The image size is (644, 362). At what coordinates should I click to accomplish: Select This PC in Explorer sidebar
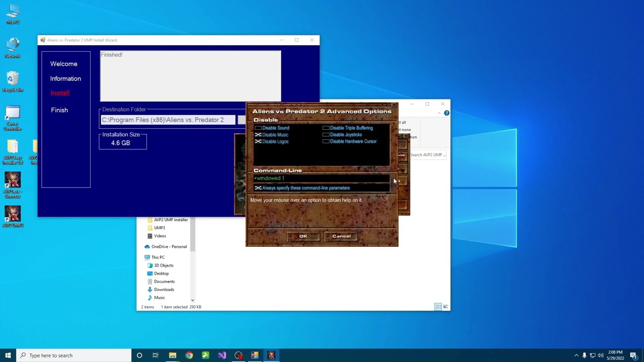pos(154,257)
